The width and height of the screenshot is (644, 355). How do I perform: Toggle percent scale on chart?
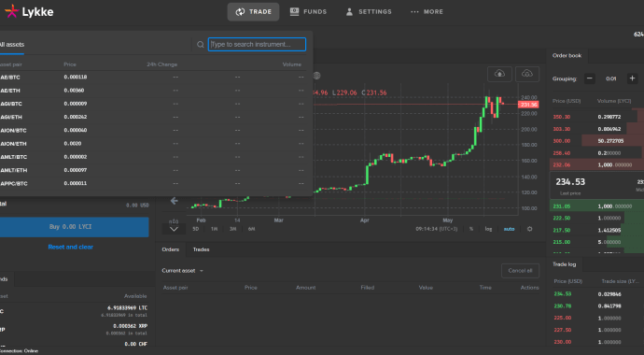(x=471, y=229)
